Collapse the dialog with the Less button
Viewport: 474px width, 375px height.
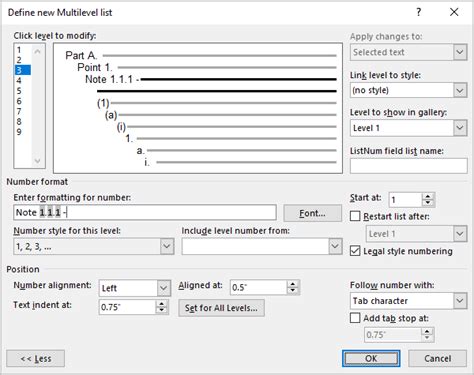click(36, 359)
